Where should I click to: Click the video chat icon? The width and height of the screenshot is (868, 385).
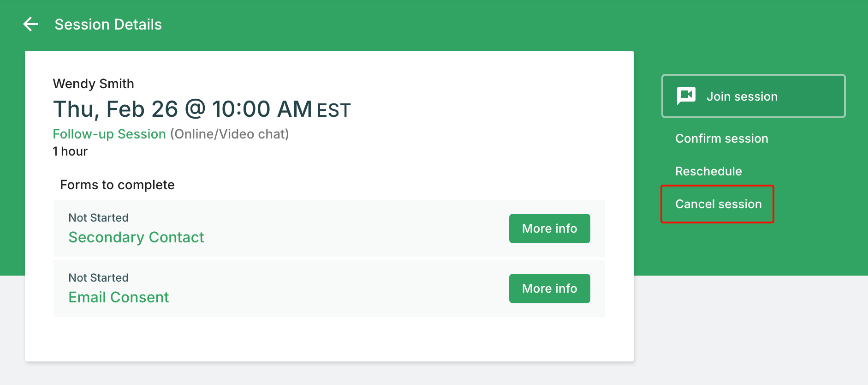(686, 96)
